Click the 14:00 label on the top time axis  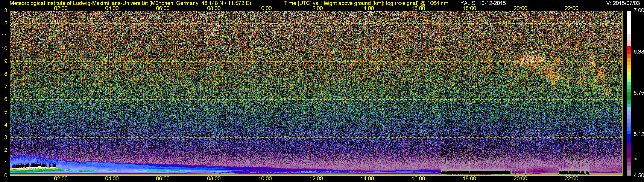click(367, 8)
